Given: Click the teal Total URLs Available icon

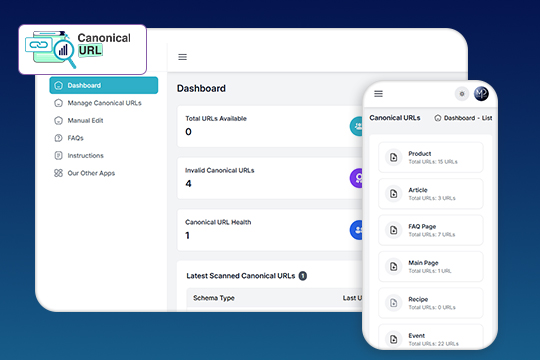Looking at the screenshot, I should point(357,126).
